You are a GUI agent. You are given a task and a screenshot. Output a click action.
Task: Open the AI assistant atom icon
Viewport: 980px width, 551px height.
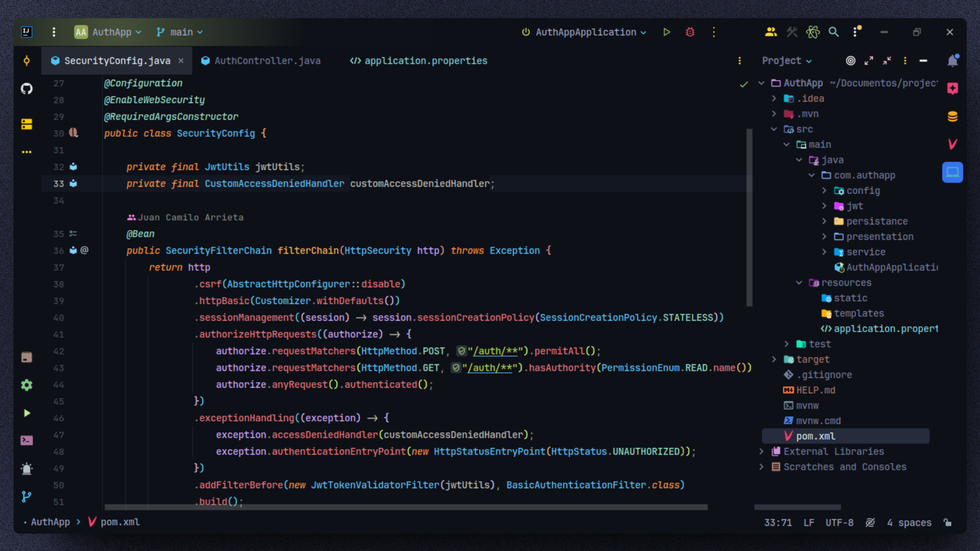813,32
